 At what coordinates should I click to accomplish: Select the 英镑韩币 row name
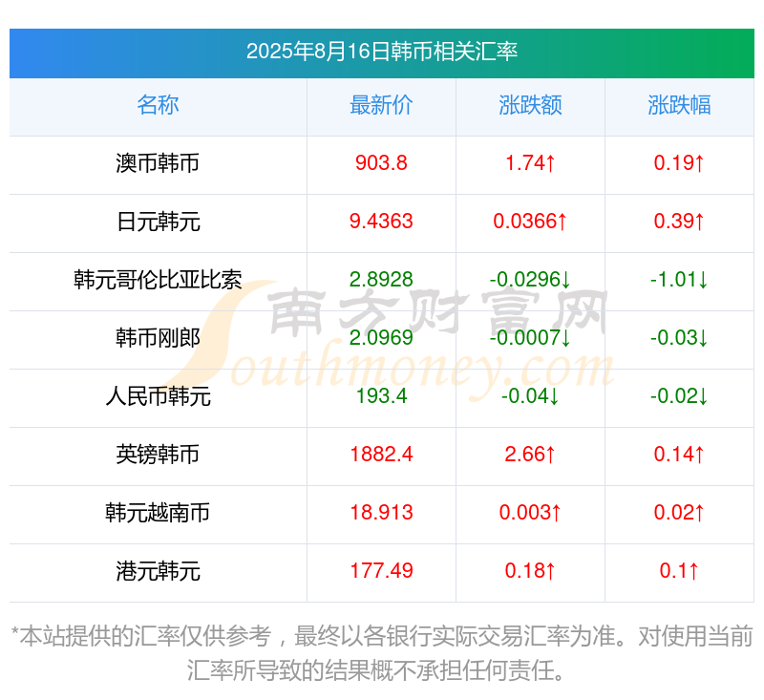tap(158, 455)
